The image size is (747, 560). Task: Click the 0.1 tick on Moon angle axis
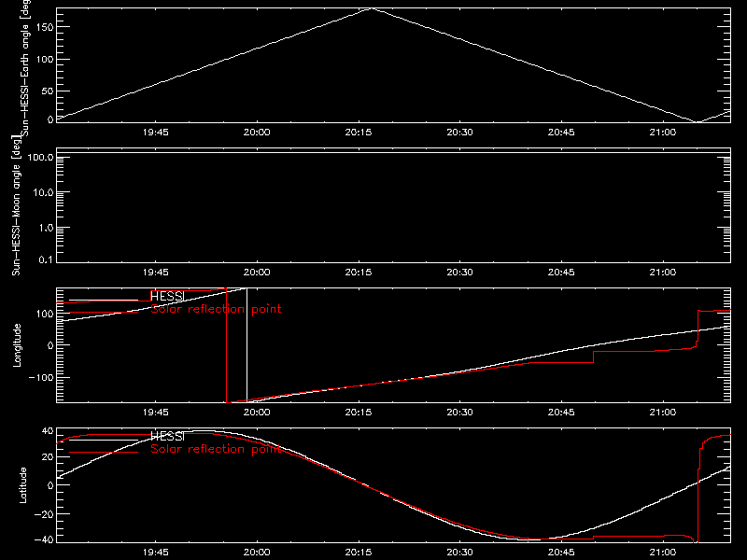click(46, 259)
